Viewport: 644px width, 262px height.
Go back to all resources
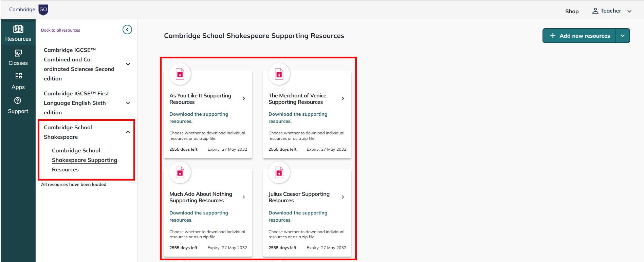[60, 30]
